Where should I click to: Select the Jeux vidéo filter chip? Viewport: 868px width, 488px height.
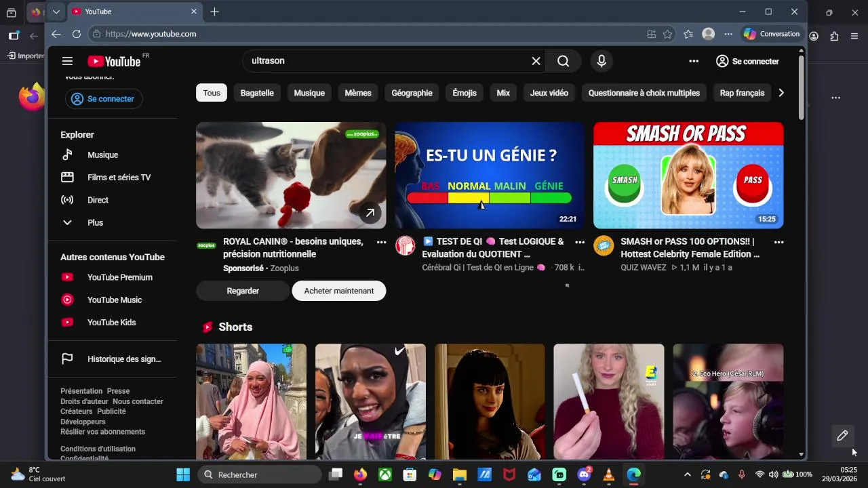[x=549, y=93]
